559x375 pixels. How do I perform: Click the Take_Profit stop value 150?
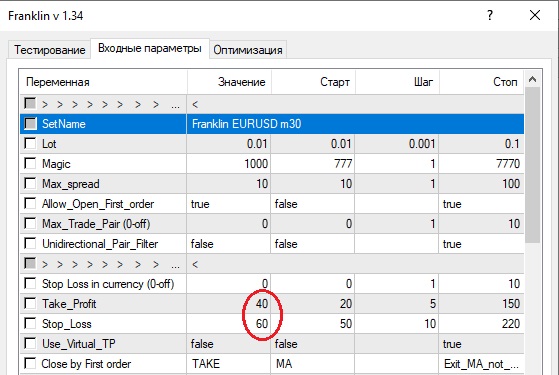481,304
